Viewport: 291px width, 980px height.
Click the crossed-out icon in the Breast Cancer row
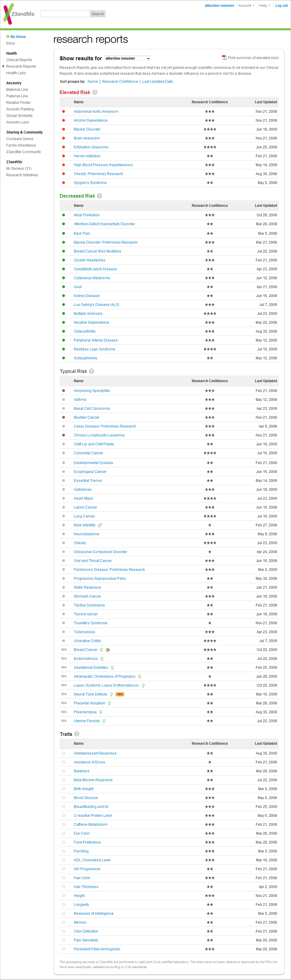108,650
